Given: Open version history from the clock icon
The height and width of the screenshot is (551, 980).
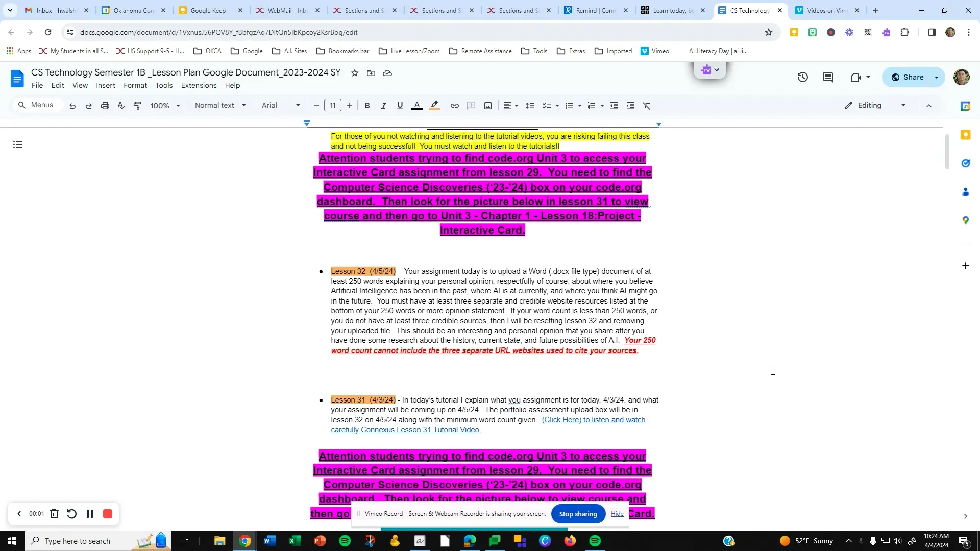Looking at the screenshot, I should click(x=802, y=77).
